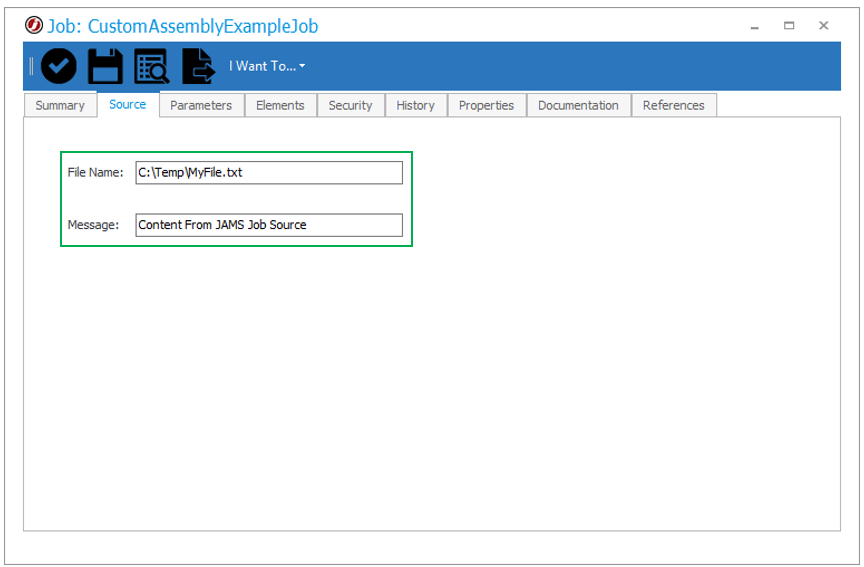Click the Job: CustomAssemblyExampleJob window title
Screen dimensions: 864x567
[x=183, y=26]
